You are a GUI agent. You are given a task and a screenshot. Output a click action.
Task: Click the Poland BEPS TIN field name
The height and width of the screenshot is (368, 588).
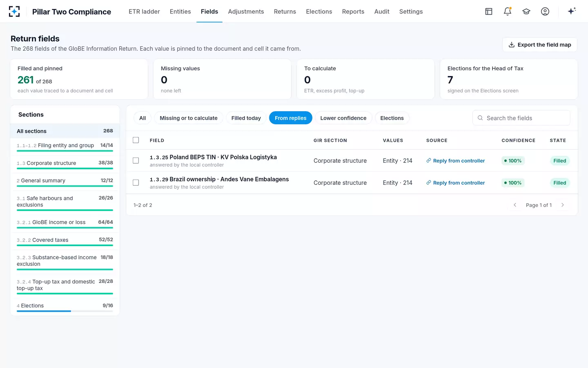tap(213, 157)
